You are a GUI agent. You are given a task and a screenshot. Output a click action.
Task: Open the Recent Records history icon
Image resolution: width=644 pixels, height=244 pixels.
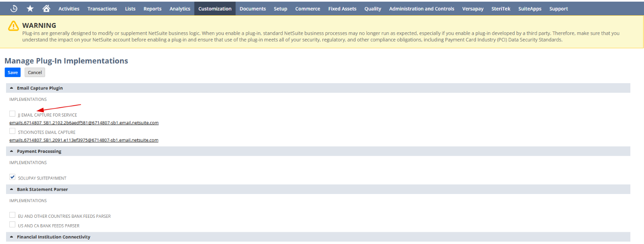[x=14, y=8]
